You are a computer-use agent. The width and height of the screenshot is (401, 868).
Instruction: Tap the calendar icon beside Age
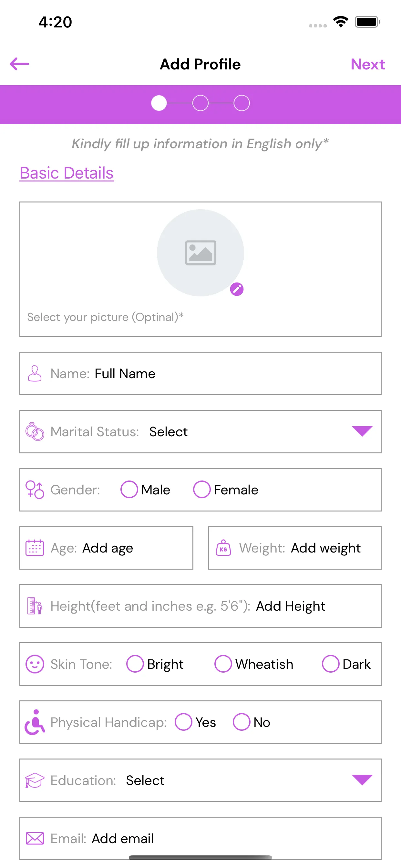point(35,548)
